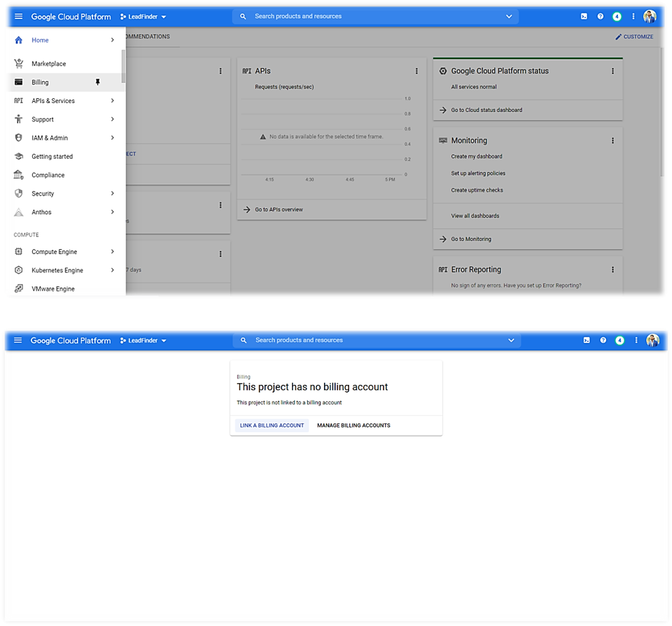
Task: Select the Anthos icon in sidebar
Action: pyautogui.click(x=19, y=213)
